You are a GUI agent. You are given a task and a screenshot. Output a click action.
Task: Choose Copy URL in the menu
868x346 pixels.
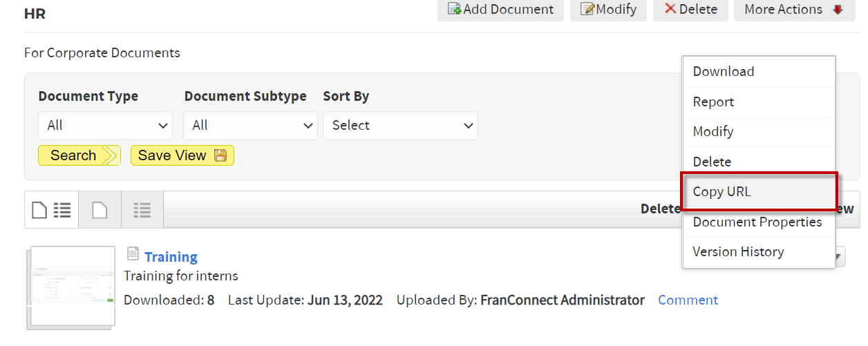point(759,192)
